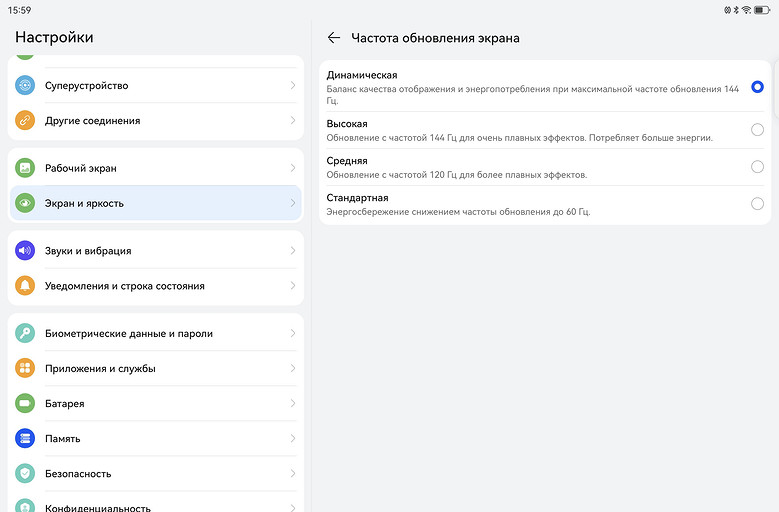This screenshot has height=512, width=779.
Task: Tap the Биометрические данные key icon
Action: [25, 334]
